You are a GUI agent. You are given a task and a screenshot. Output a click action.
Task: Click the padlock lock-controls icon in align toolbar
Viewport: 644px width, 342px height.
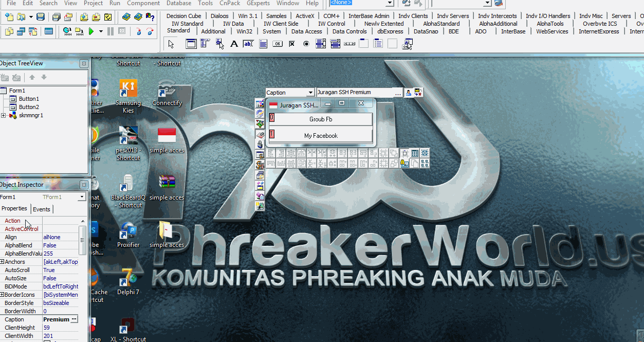(x=404, y=164)
